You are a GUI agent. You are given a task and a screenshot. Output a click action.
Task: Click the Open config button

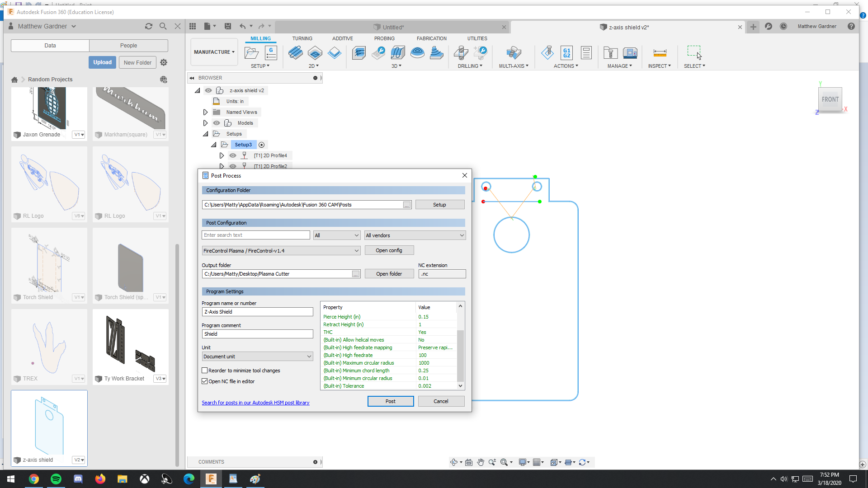[x=389, y=250]
